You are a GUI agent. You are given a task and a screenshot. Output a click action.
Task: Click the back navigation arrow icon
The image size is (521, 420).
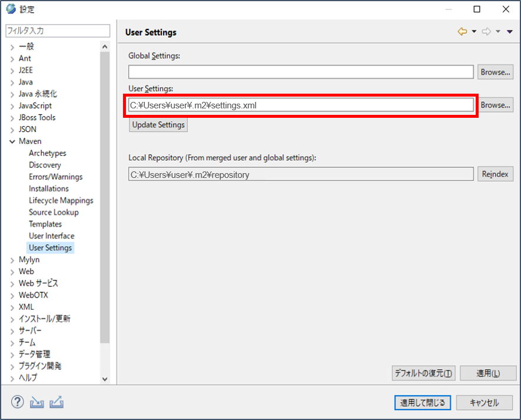(x=462, y=32)
